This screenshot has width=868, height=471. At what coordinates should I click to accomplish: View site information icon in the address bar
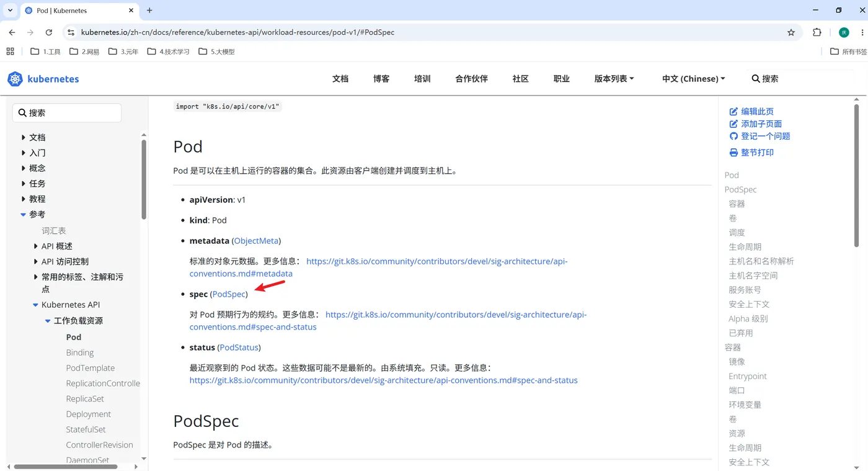tap(71, 32)
